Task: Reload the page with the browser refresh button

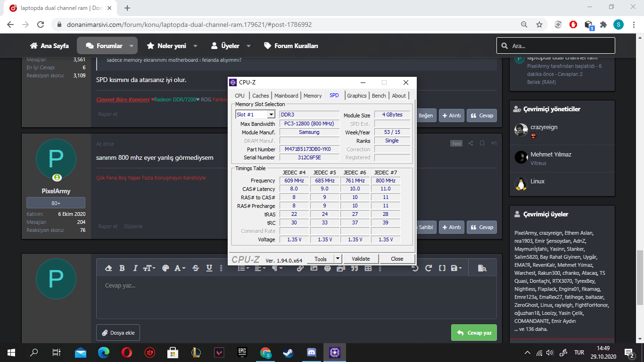Action: (41, 25)
